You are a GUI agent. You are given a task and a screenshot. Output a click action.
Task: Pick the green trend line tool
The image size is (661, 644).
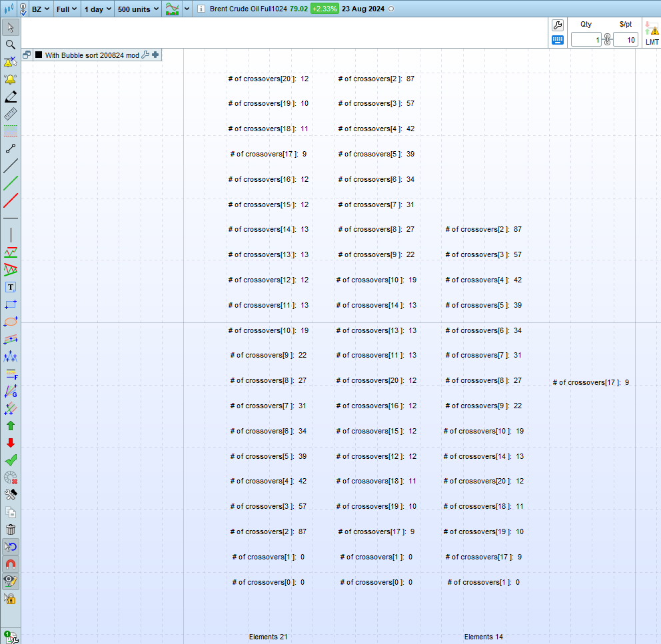coord(11,183)
